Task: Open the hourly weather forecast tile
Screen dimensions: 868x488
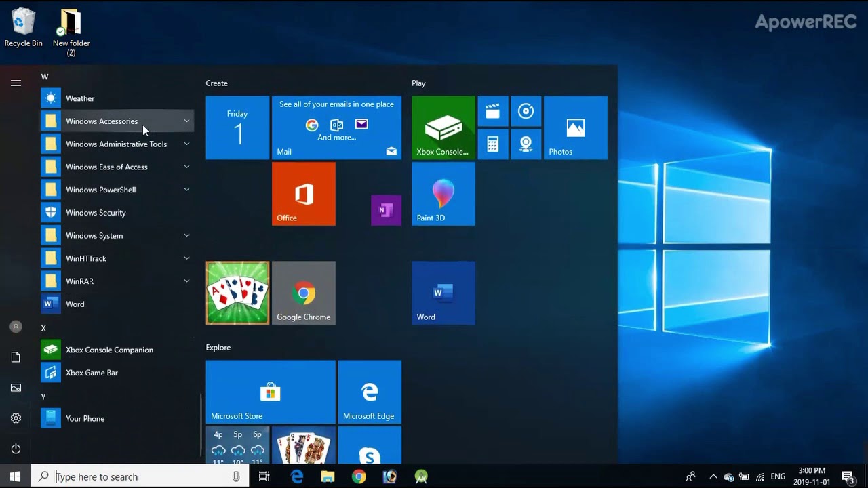Action: [x=237, y=445]
